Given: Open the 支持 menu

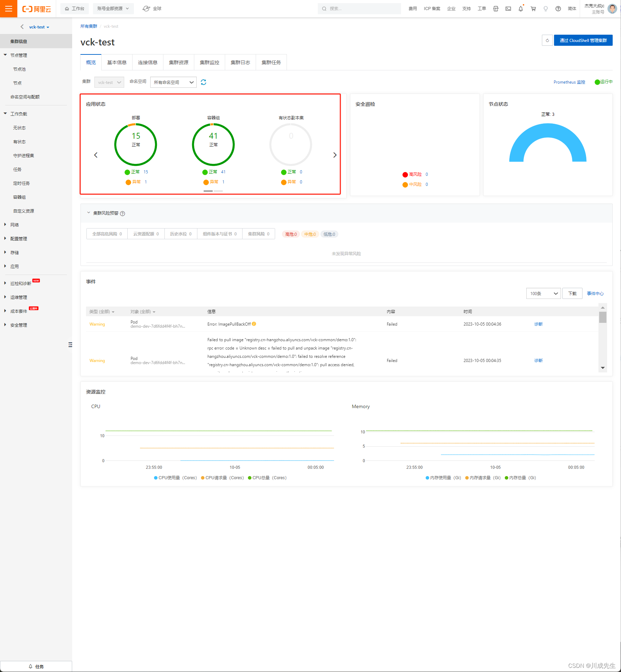Looking at the screenshot, I should tap(467, 9).
